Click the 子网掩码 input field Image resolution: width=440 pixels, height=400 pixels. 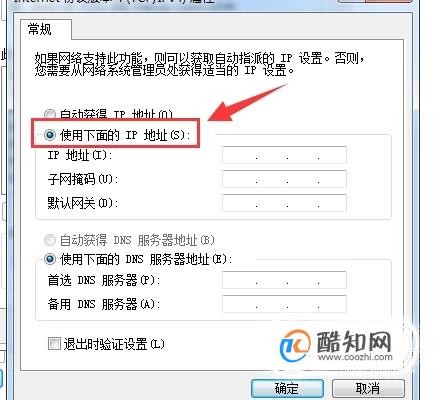point(284,179)
